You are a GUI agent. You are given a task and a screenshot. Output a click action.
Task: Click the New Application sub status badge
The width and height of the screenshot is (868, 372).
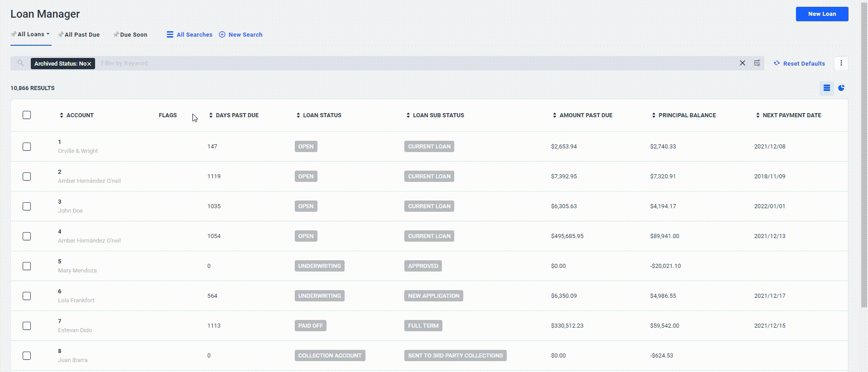pos(434,296)
